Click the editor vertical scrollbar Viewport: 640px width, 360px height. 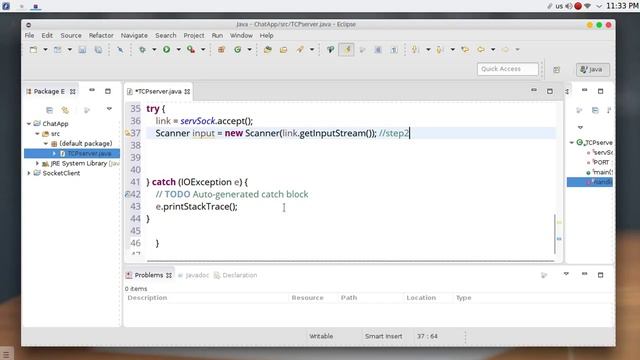[555, 233]
